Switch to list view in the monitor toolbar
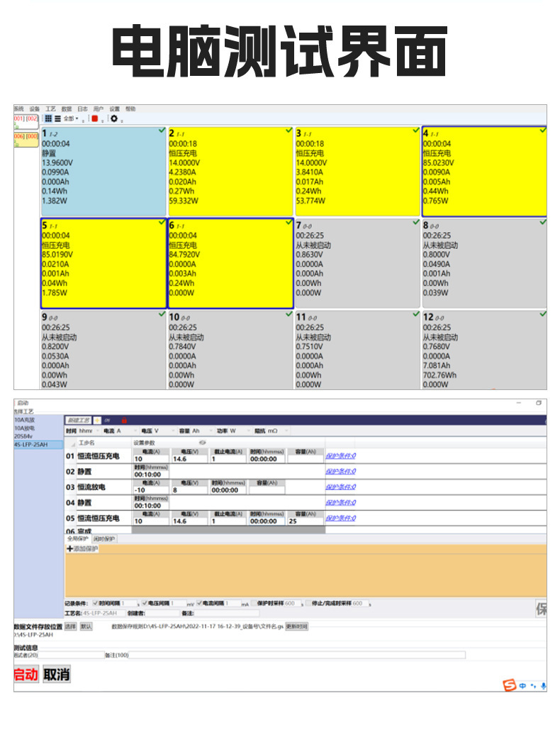 57,118
